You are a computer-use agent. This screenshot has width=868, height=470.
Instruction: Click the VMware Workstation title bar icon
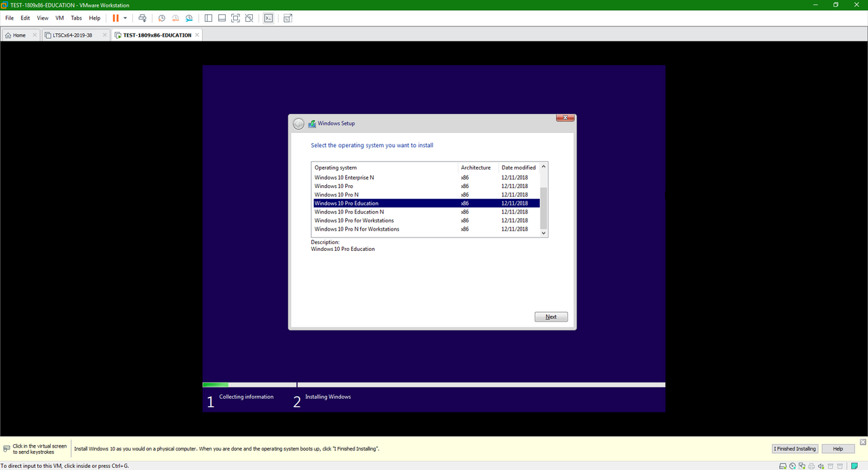[5, 5]
